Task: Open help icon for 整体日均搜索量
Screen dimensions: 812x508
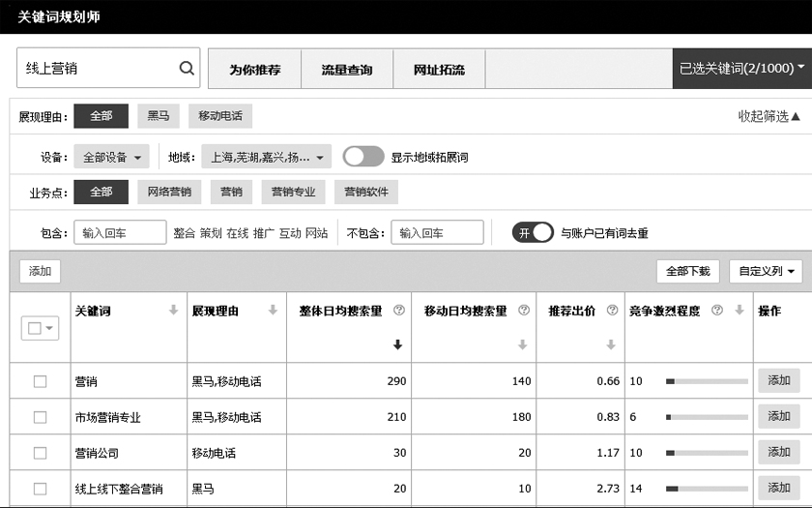Action: click(398, 310)
